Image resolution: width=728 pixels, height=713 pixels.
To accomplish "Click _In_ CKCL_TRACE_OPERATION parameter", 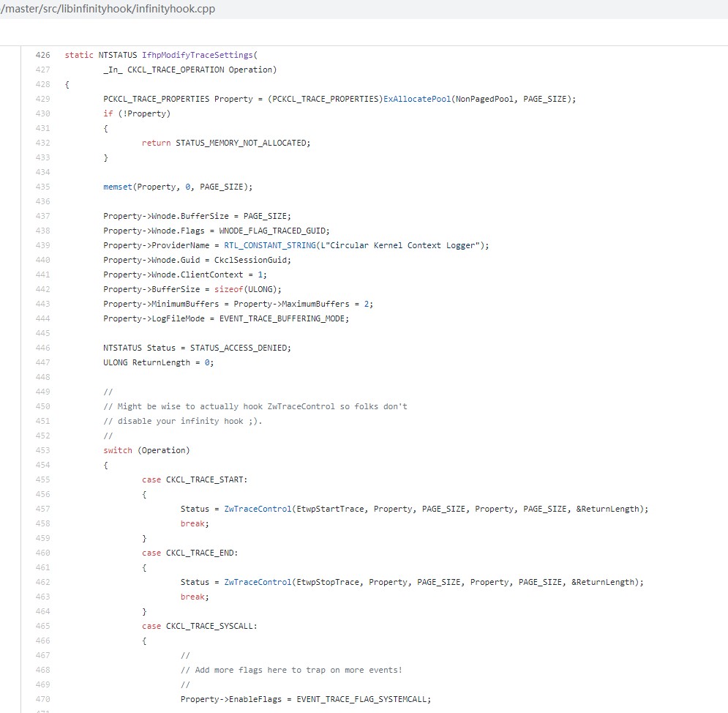I will [x=190, y=70].
